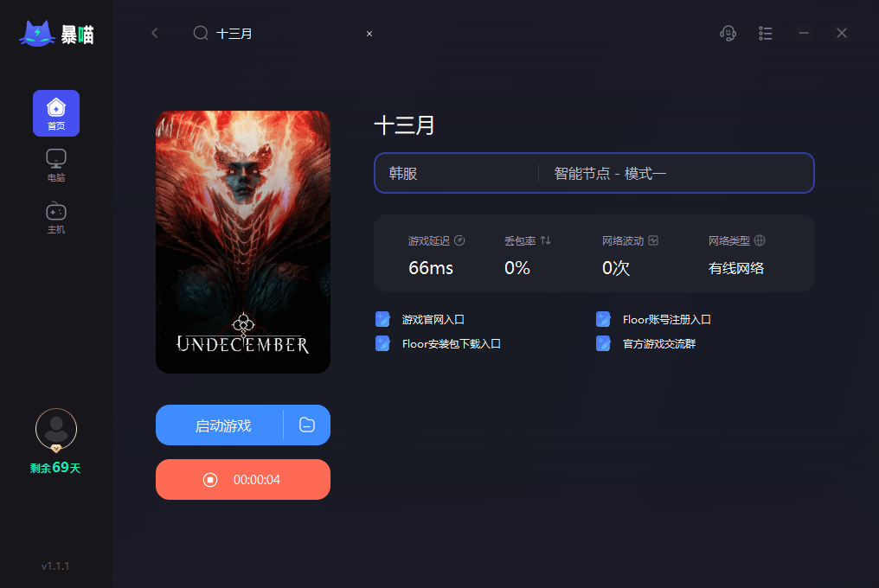This screenshot has height=588, width=879.
Task: Open the 智能节点 - 模式一 node selector
Action: [x=677, y=173]
